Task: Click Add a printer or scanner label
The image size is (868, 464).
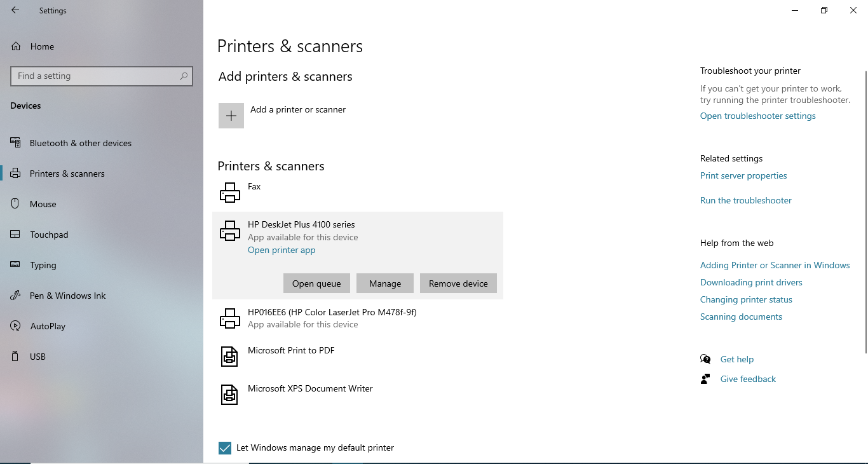Action: [x=298, y=109]
